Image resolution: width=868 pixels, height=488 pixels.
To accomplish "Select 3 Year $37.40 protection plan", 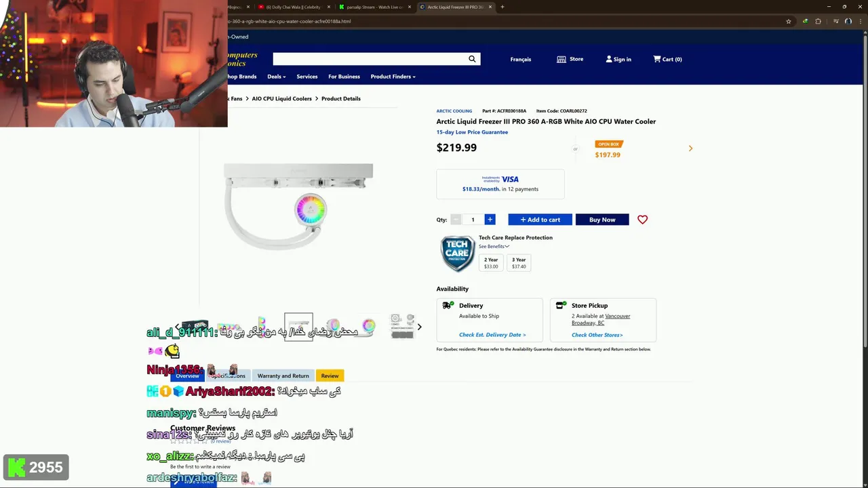I will (519, 262).
